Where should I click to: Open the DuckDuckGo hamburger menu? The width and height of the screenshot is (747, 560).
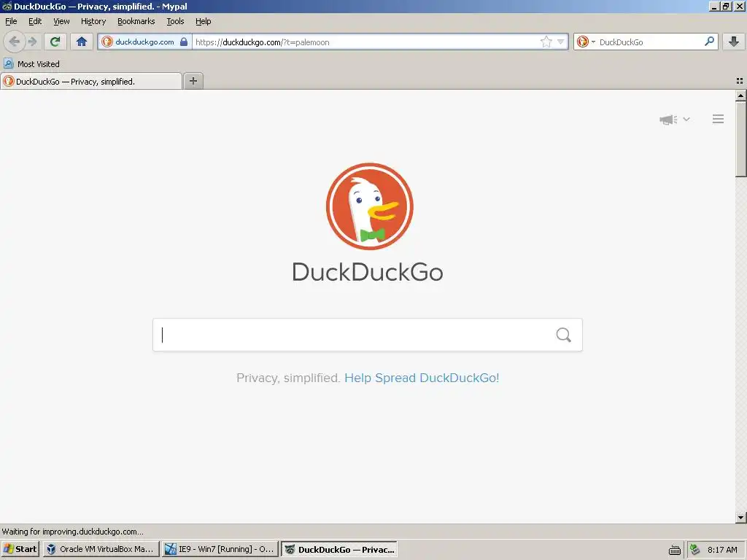tap(718, 119)
